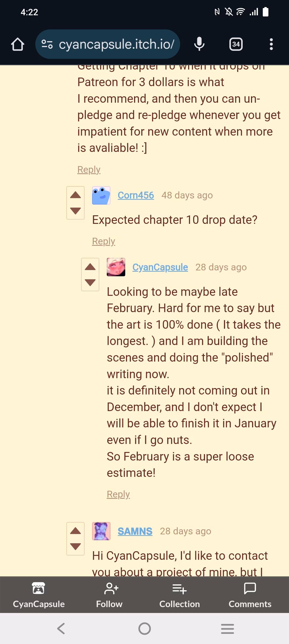The height and width of the screenshot is (644, 289).
Task: Tap Corn456's blue avatar thumbnail
Action: point(101,195)
